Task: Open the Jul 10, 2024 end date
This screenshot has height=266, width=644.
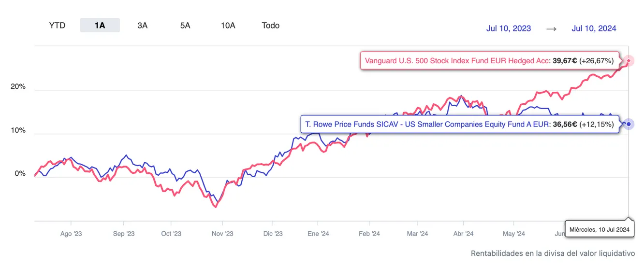Action: (594, 28)
